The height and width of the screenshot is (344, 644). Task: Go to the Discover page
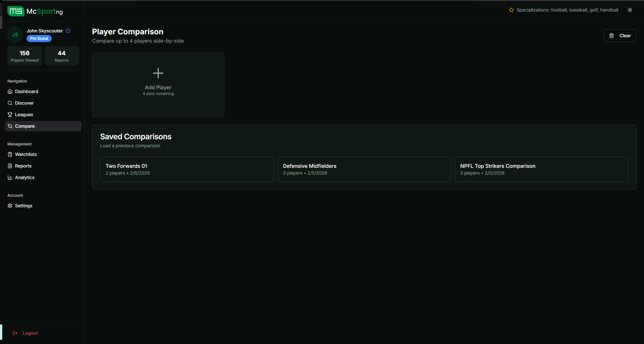[x=24, y=103]
